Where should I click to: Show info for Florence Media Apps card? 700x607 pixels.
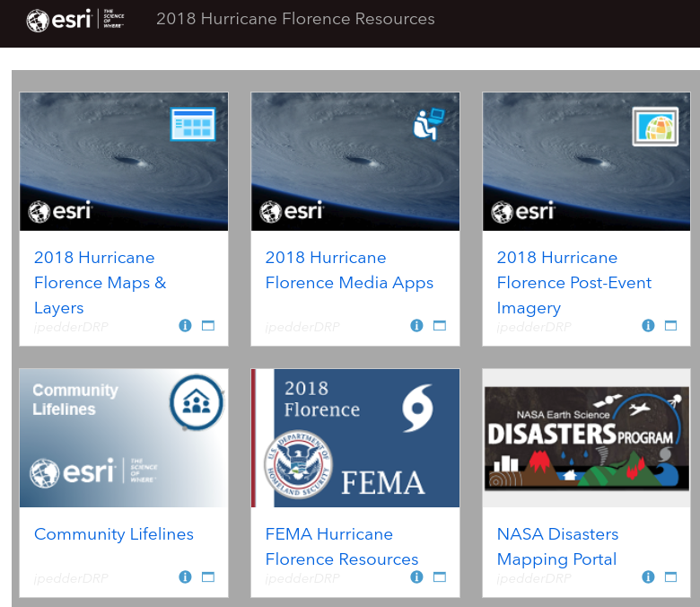click(416, 326)
